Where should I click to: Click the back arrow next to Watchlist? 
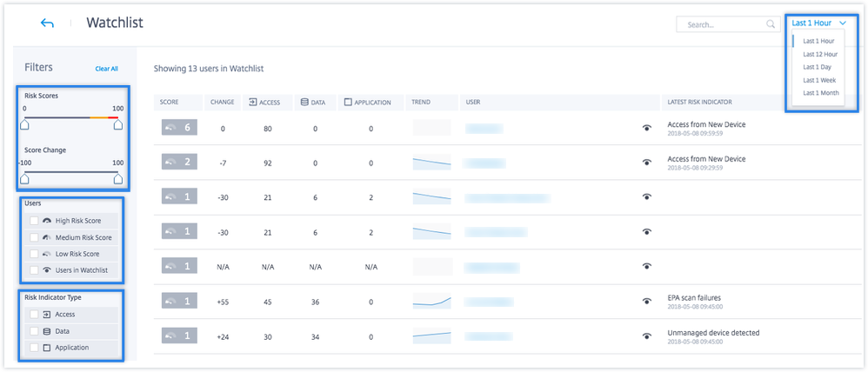(47, 23)
